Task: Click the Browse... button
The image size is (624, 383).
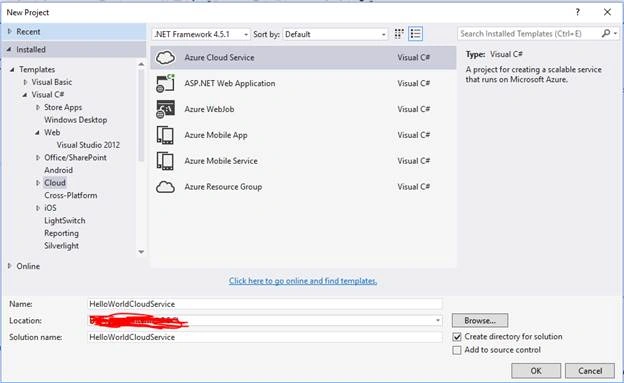Action: 480,320
